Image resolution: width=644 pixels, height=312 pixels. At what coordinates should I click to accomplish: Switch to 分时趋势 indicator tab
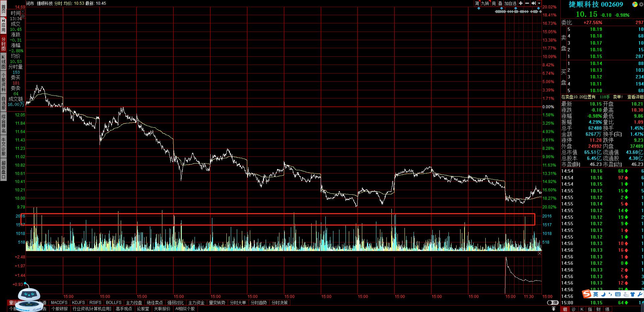tap(259, 303)
